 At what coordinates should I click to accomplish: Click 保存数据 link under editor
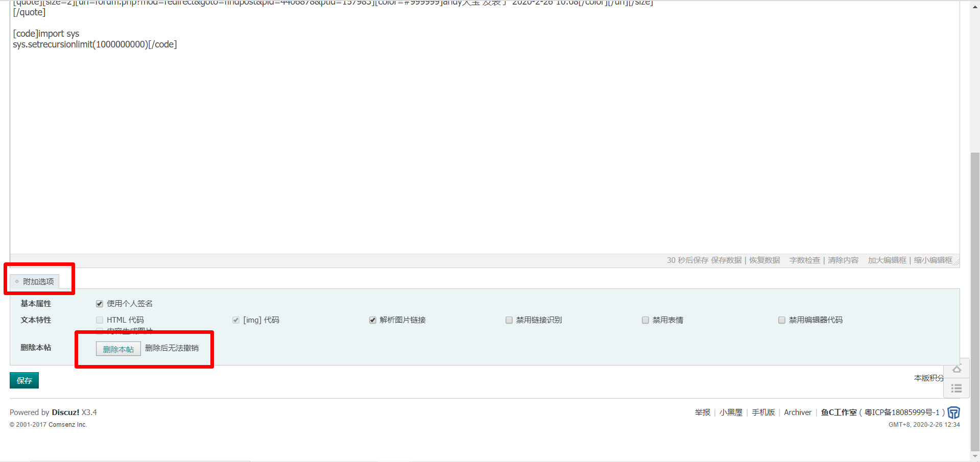(x=726, y=260)
